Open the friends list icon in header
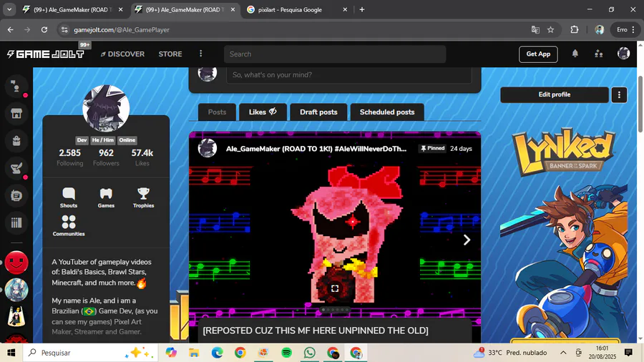 pyautogui.click(x=599, y=54)
